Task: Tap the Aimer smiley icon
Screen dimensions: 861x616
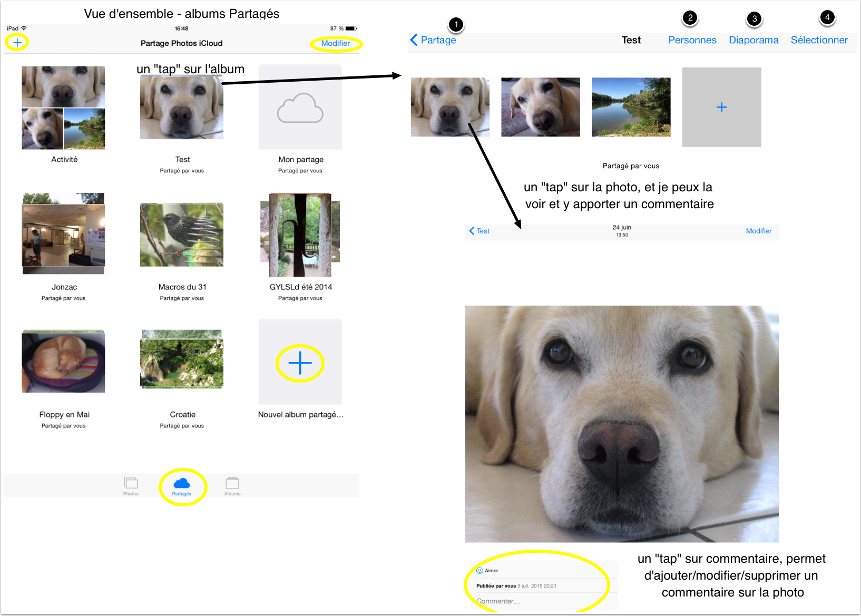Action: coord(480,571)
